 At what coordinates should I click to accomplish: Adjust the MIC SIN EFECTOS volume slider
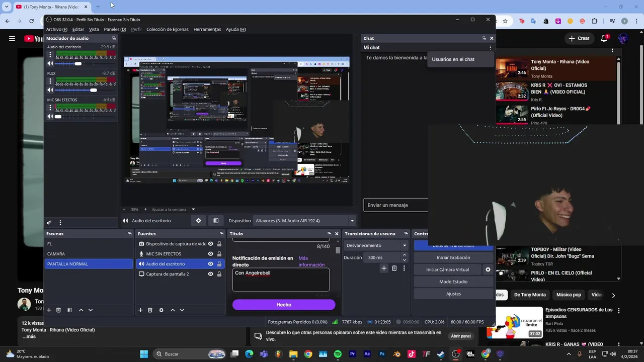pyautogui.click(x=58, y=117)
